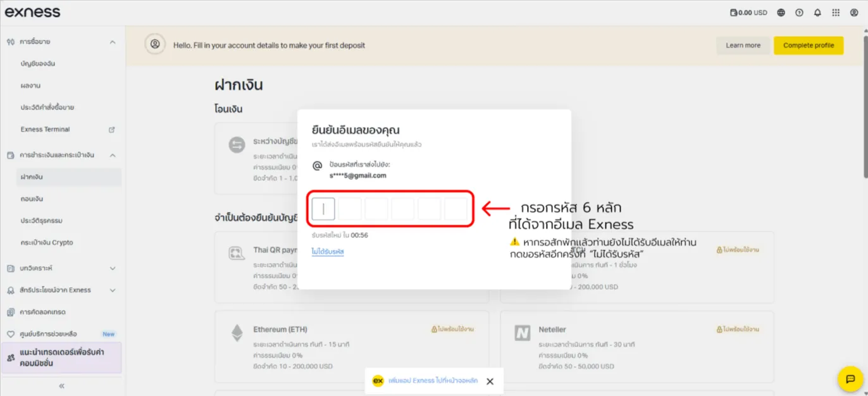Click the analytics icon beside บทวิเคราะห์
The height and width of the screenshot is (396, 868).
(x=10, y=268)
